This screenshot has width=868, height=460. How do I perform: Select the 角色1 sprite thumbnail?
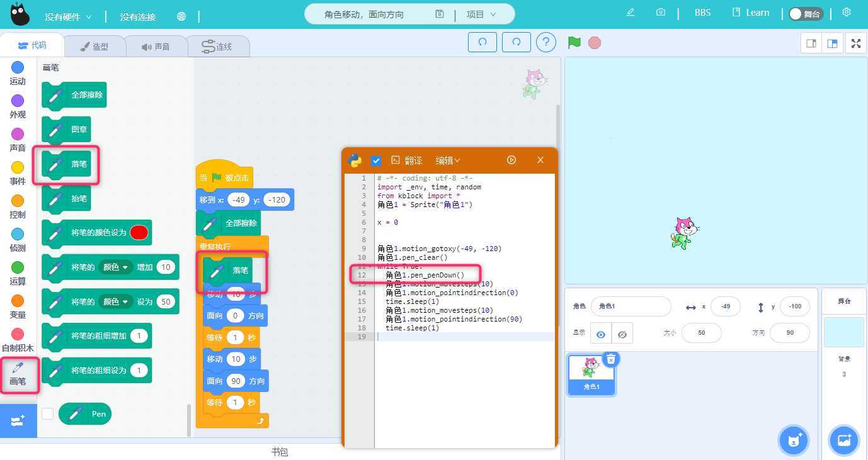tap(591, 375)
